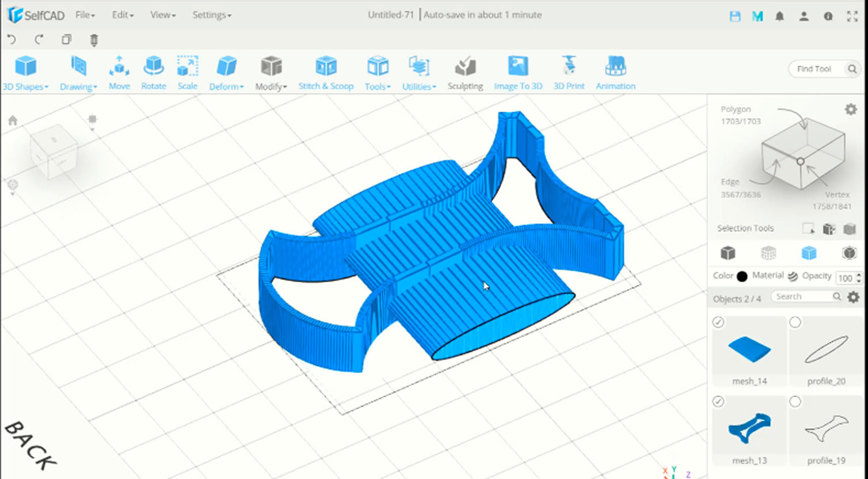
Task: Select the Rotate tool
Action: point(154,73)
